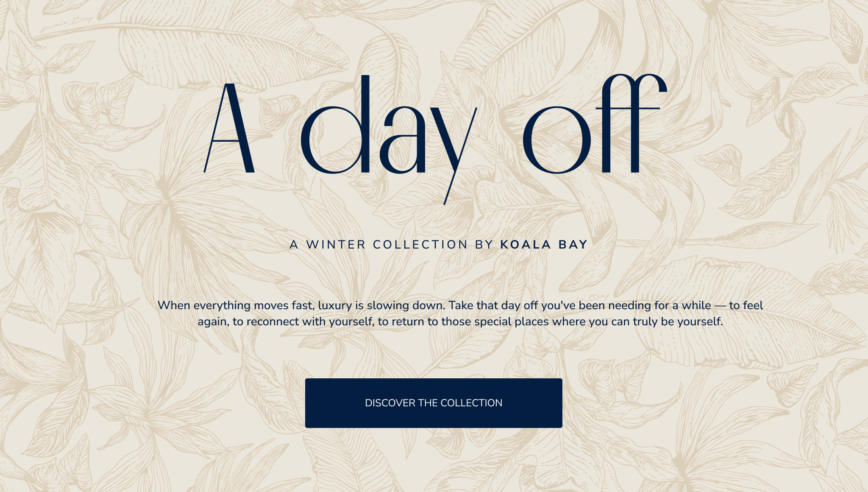Click the "DISCOVER THE COLLECTION" button
This screenshot has width=868, height=492.
click(x=434, y=403)
